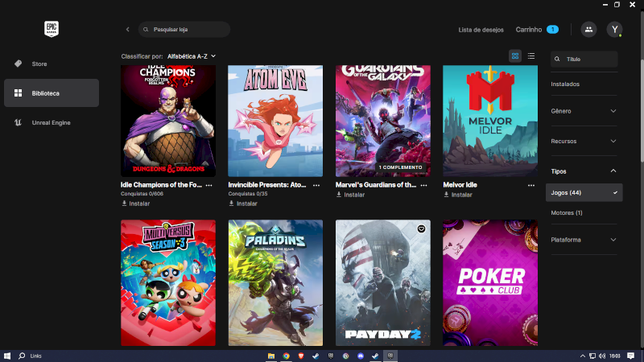
Task: Open the volume control in tray
Action: tap(602, 356)
